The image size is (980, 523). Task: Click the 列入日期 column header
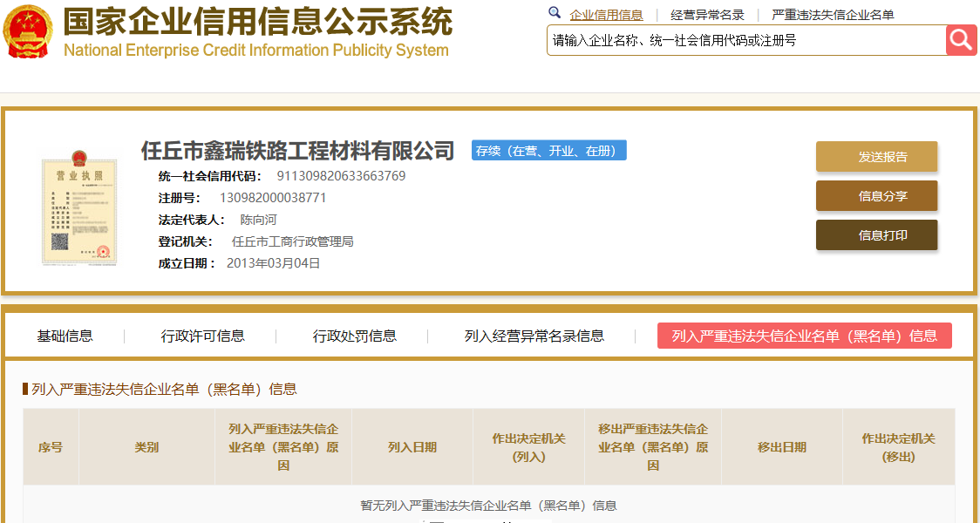tap(412, 447)
